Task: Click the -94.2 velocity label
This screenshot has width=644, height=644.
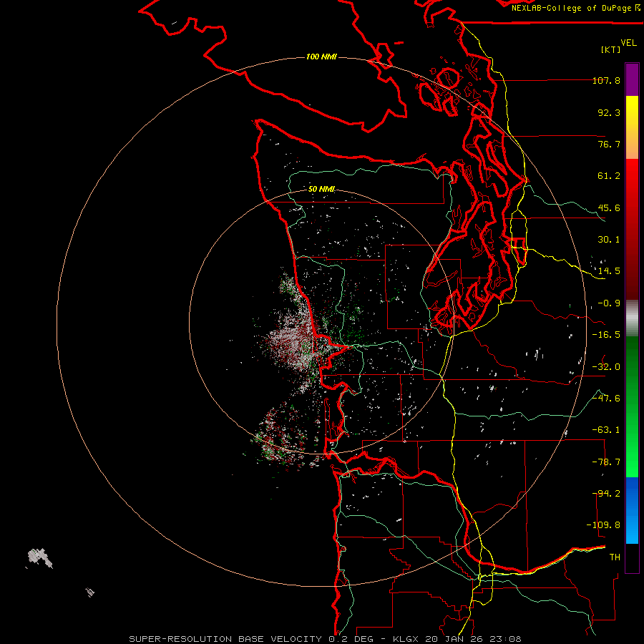Action: point(606,494)
